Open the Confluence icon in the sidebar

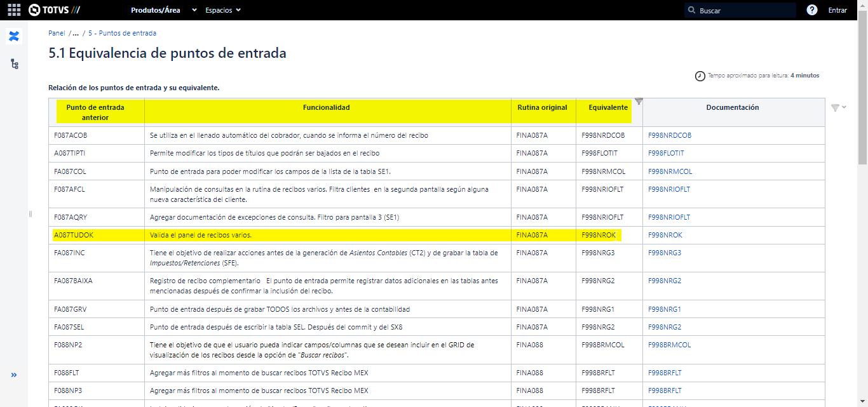14,36
